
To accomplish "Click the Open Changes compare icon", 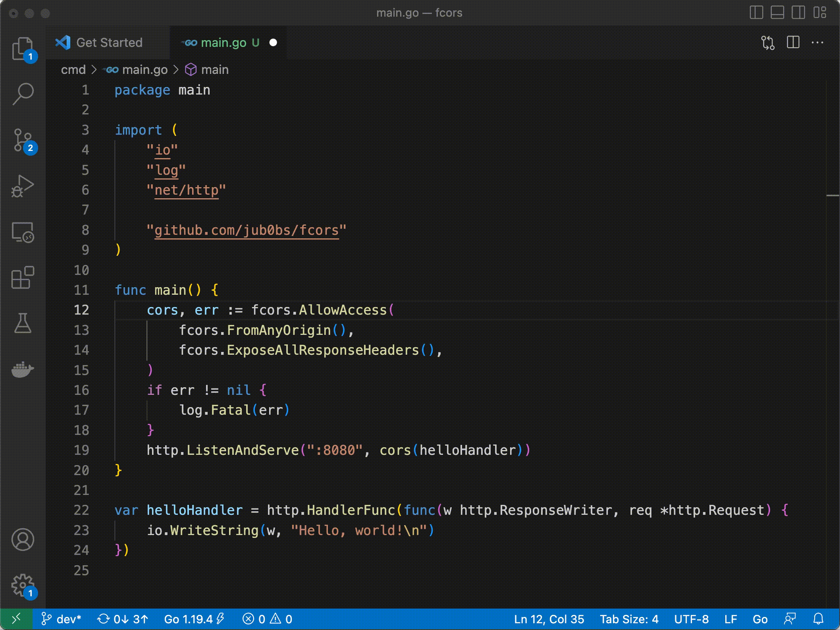I will pyautogui.click(x=768, y=43).
